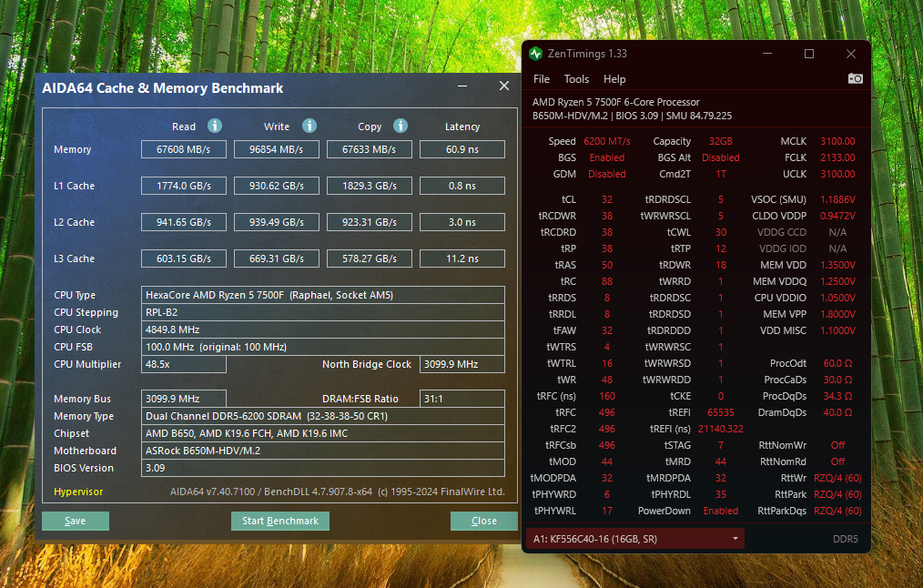Screen dimensions: 923x588
Task: Close AIDA64 window via title bar X
Action: point(504,86)
